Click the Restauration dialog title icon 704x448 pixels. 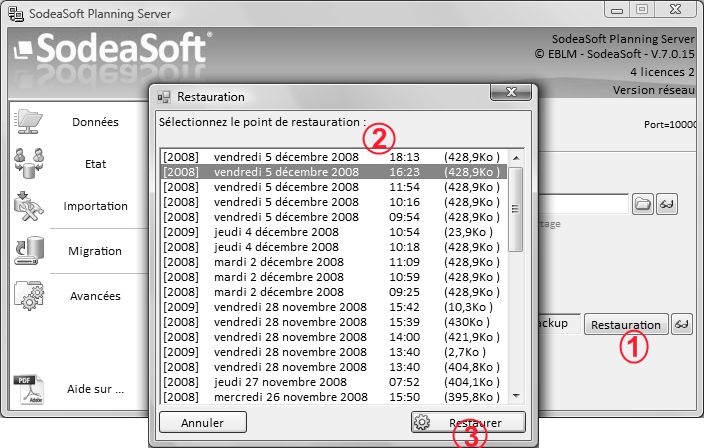pos(164,97)
